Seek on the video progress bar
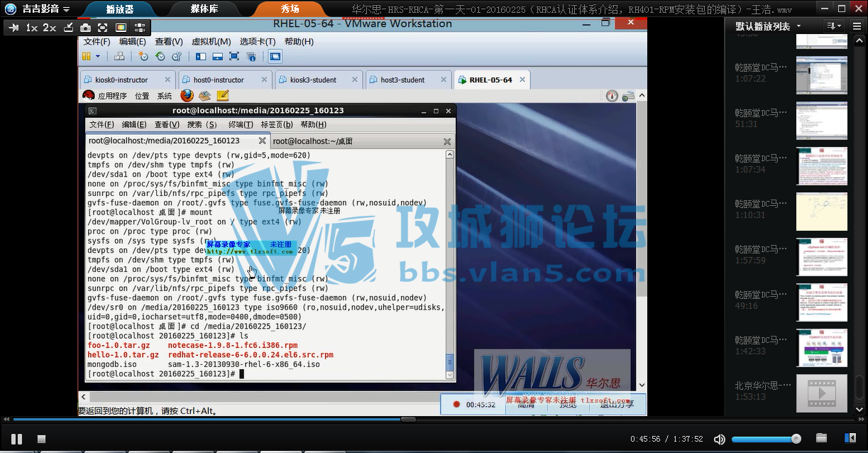The width and height of the screenshot is (868, 453). pyautogui.click(x=433, y=419)
